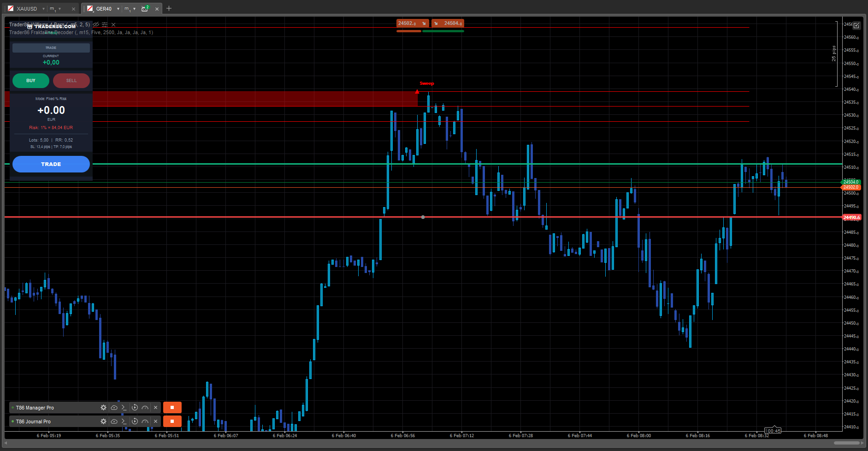This screenshot has height=451, width=868.
Task: Switch to the XAUUSD chart tab
Action: (26, 8)
